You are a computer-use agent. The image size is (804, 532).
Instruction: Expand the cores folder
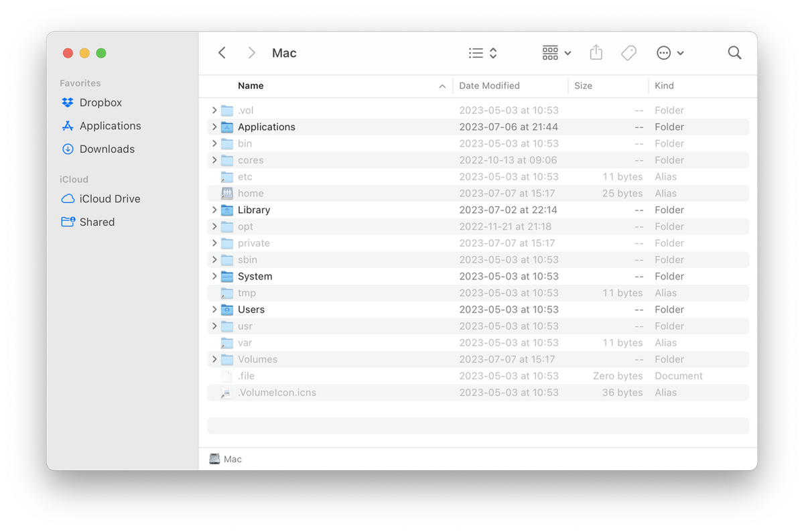pyautogui.click(x=214, y=160)
